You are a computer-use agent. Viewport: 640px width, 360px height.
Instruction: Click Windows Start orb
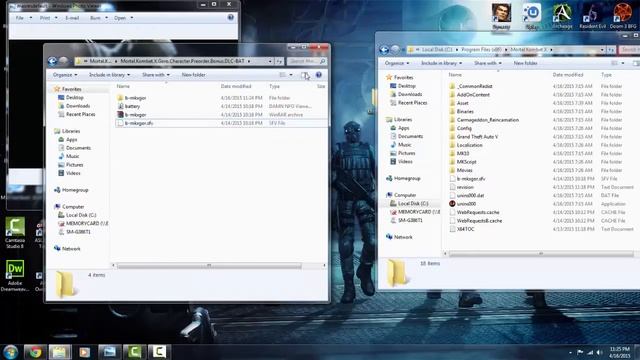click(x=11, y=352)
